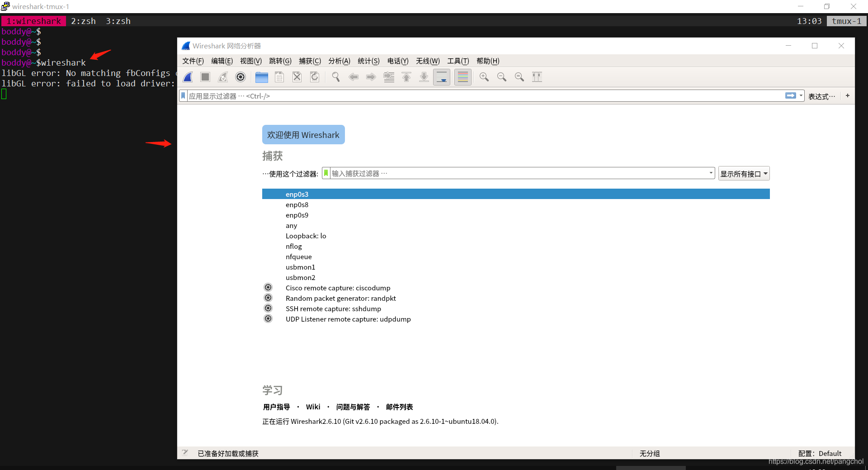Viewport: 868px width, 470px height.
Task: Open capture options gear icon
Action: pos(241,77)
